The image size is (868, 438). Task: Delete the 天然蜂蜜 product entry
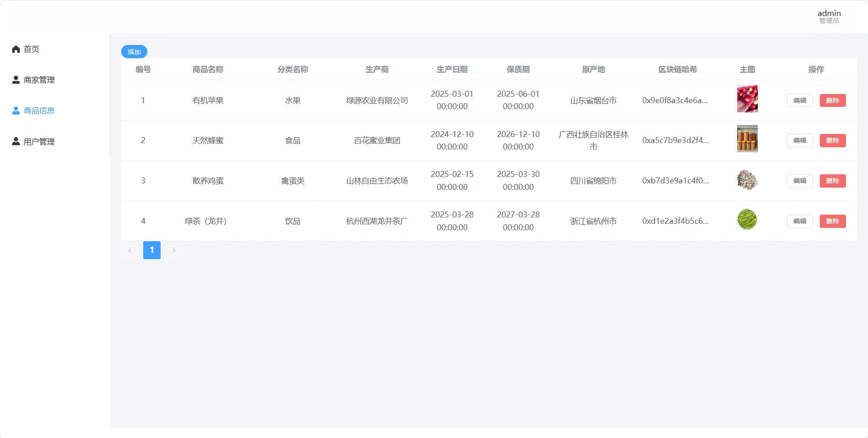tap(833, 140)
